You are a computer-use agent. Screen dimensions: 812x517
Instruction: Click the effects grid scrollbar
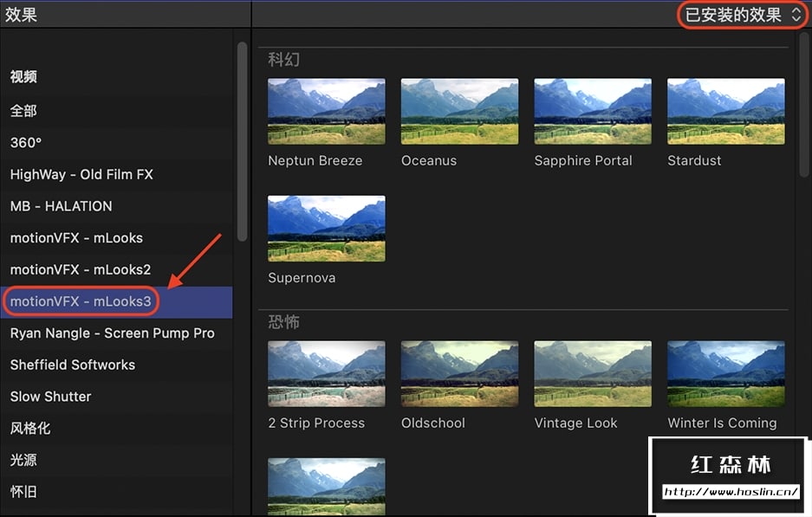803,104
